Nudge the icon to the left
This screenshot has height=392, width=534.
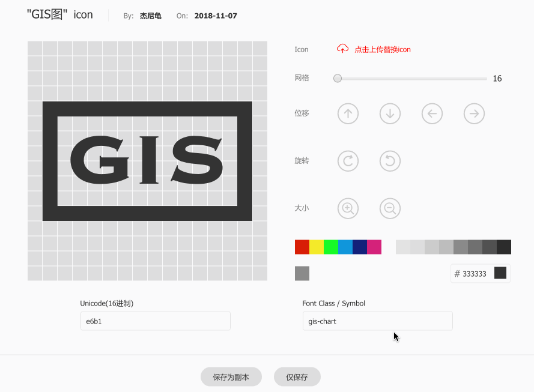432,113
